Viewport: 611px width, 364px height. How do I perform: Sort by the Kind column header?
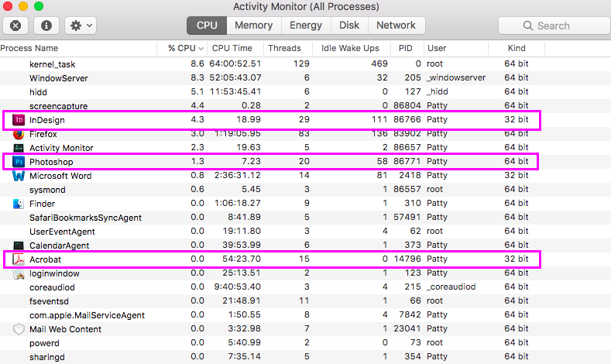[517, 48]
